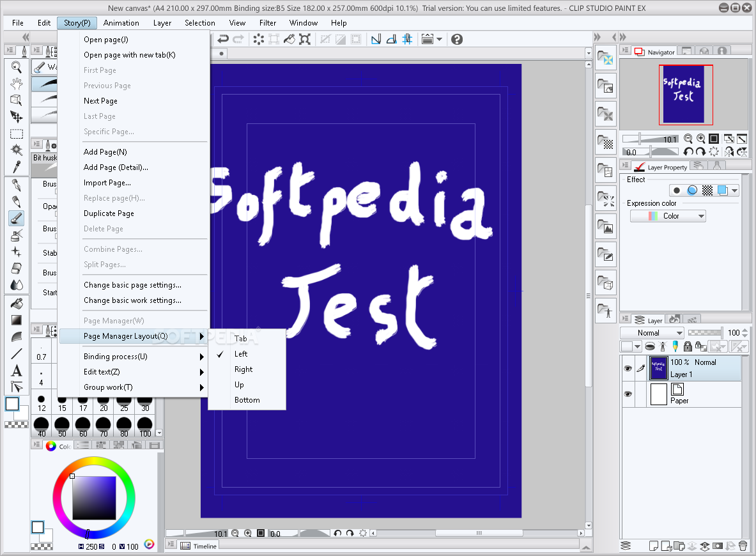This screenshot has width=756, height=556.
Task: Open the Normal blending mode dropdown
Action: tap(652, 333)
